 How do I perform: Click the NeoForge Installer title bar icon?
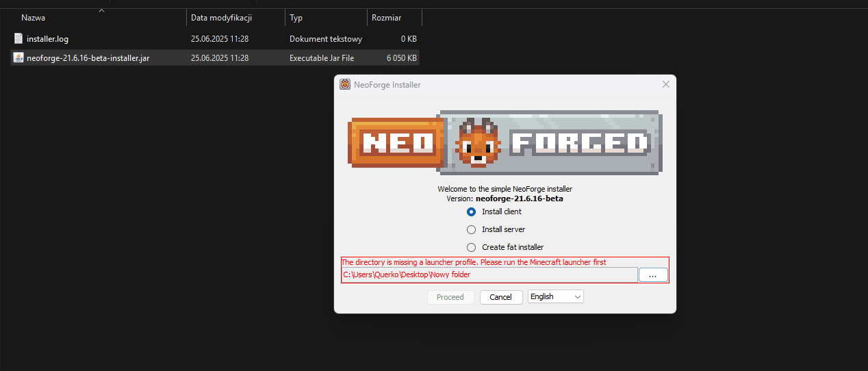(345, 85)
